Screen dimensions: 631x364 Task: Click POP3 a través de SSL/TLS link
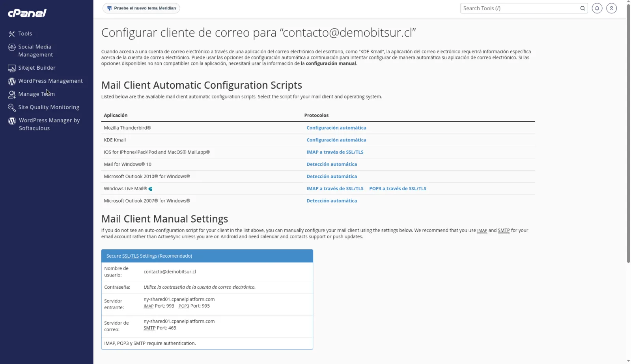(x=398, y=189)
